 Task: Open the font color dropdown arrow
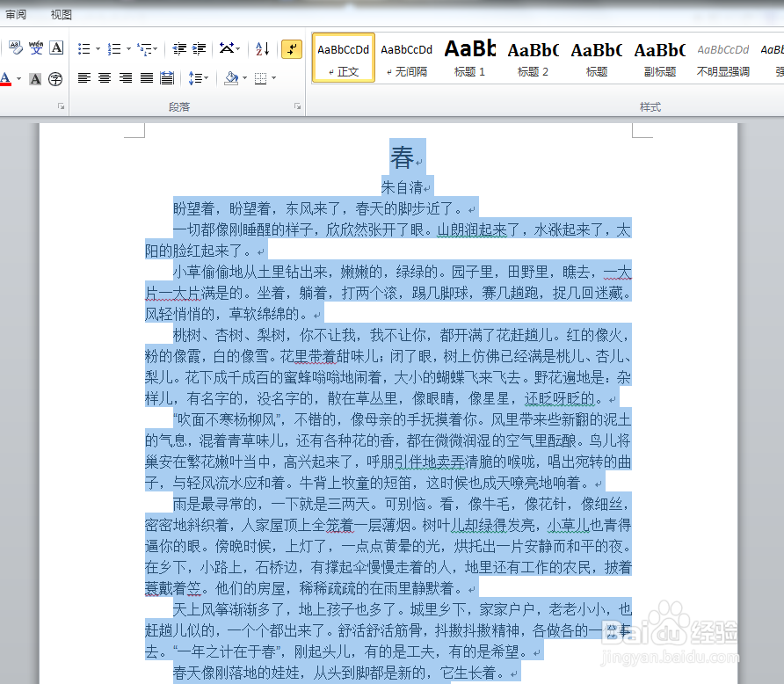pyautogui.click(x=17, y=77)
